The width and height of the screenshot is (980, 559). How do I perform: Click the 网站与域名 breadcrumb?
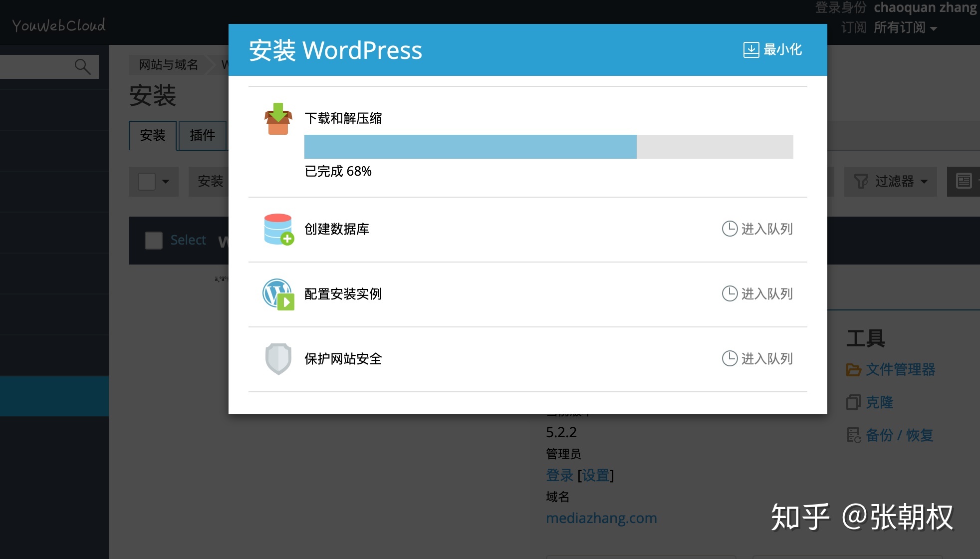coord(168,65)
